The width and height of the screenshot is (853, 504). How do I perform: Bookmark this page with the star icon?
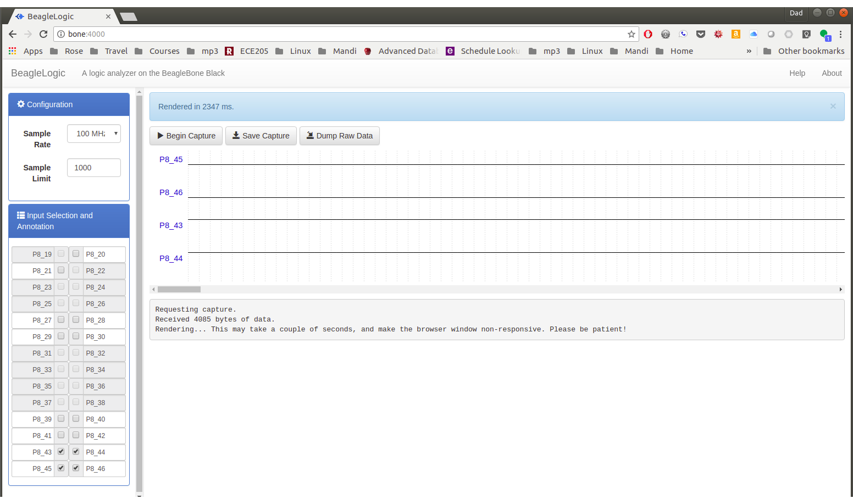(x=632, y=34)
